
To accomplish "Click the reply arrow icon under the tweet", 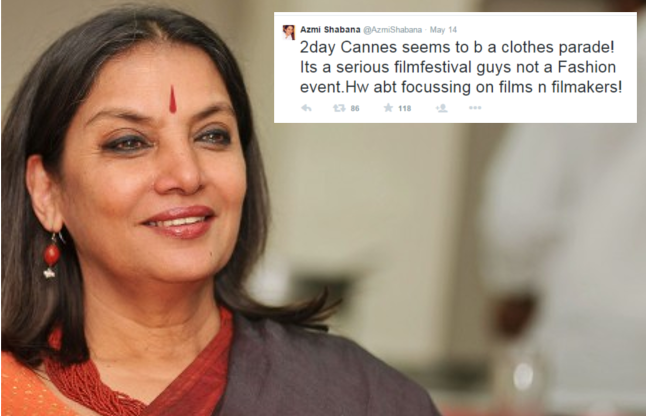I will pos(306,108).
